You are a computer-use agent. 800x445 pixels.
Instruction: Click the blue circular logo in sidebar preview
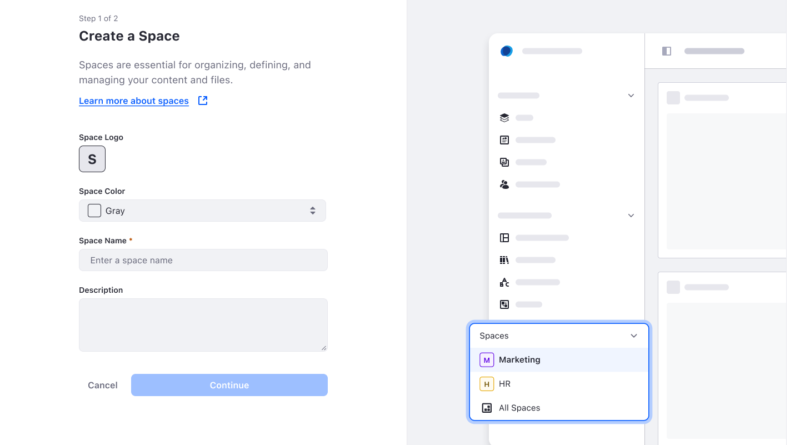[506, 51]
